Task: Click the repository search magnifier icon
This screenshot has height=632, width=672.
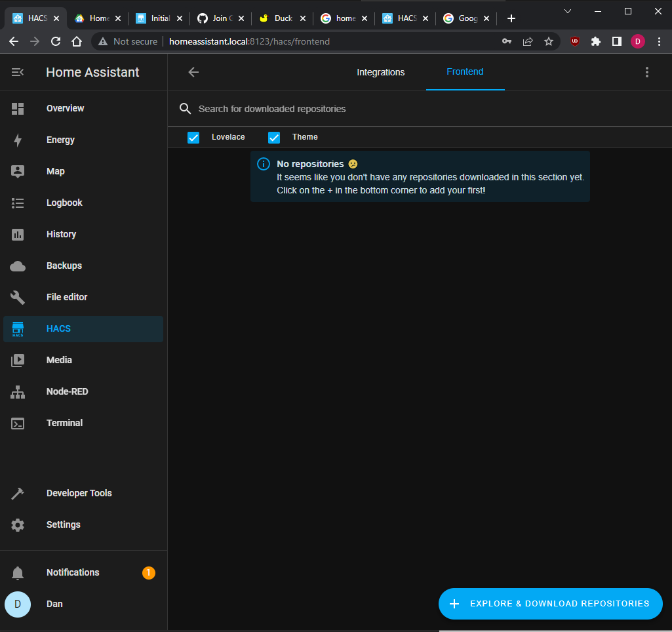Action: click(x=185, y=109)
